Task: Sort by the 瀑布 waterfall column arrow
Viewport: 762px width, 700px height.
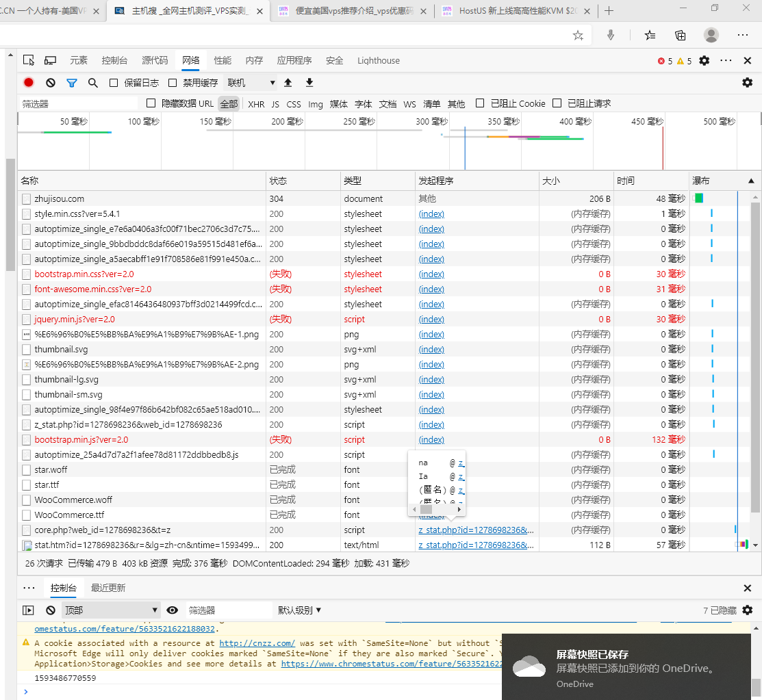Action: pyautogui.click(x=751, y=181)
